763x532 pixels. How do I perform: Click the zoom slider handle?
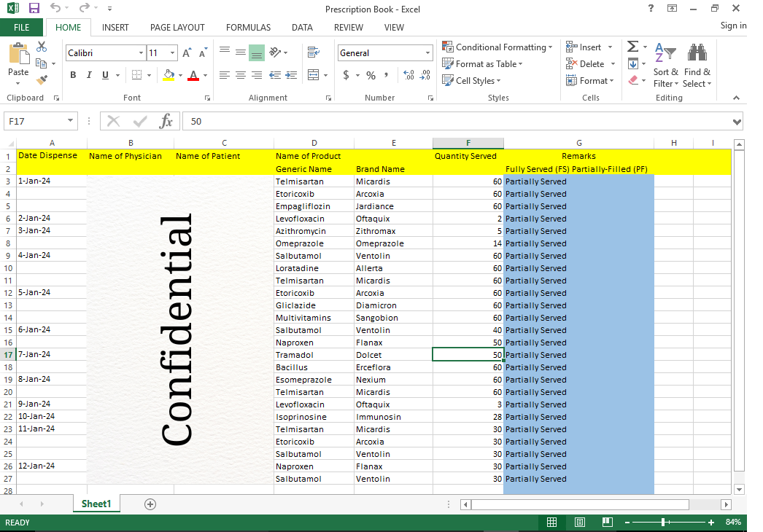click(663, 523)
